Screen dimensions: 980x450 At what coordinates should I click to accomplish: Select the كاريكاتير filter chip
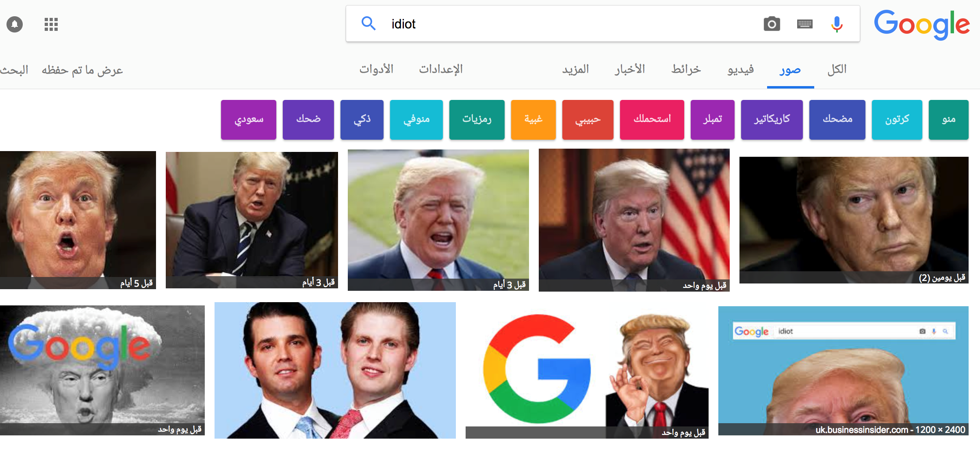(772, 119)
